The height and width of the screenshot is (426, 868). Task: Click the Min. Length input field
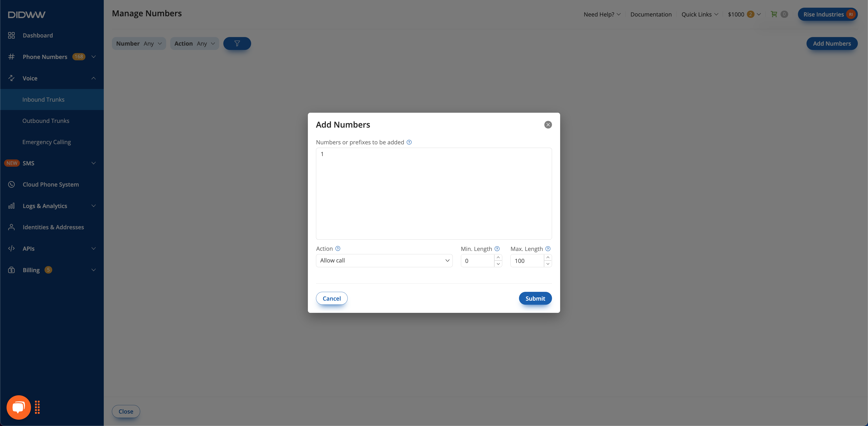(477, 261)
